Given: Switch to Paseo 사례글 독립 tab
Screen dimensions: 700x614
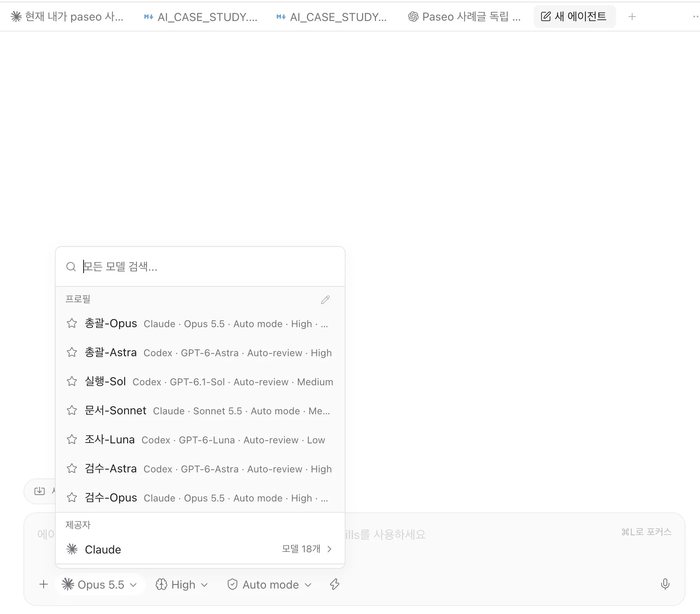Looking at the screenshot, I should [x=464, y=17].
